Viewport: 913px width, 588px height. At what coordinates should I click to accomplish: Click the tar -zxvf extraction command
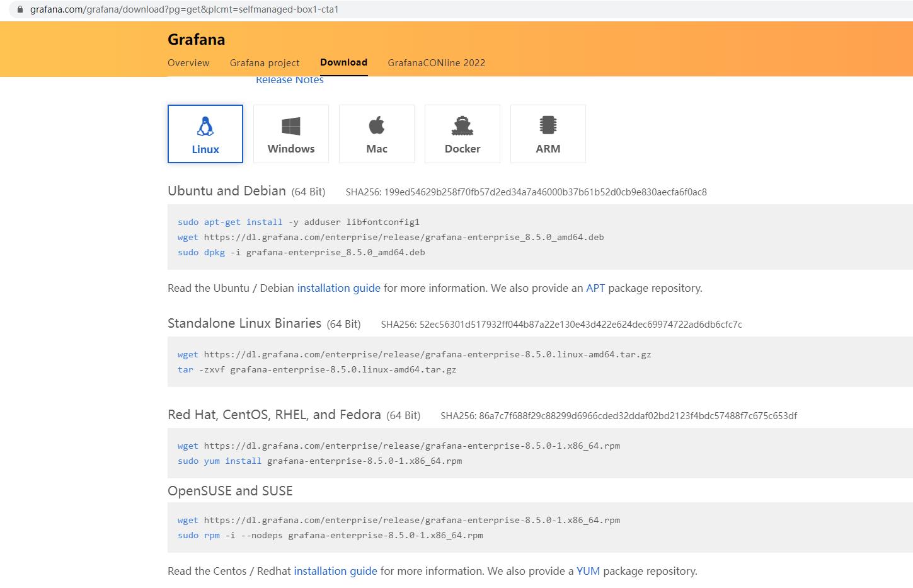click(x=317, y=369)
